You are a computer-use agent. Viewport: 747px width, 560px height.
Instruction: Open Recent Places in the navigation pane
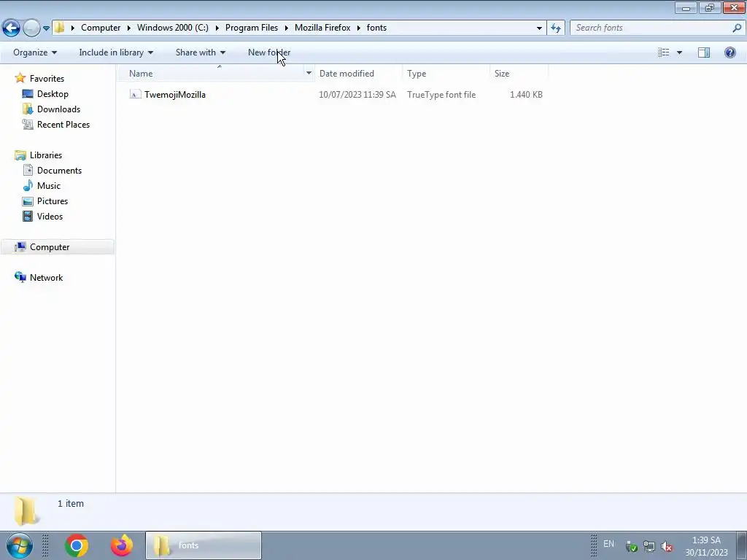(63, 124)
